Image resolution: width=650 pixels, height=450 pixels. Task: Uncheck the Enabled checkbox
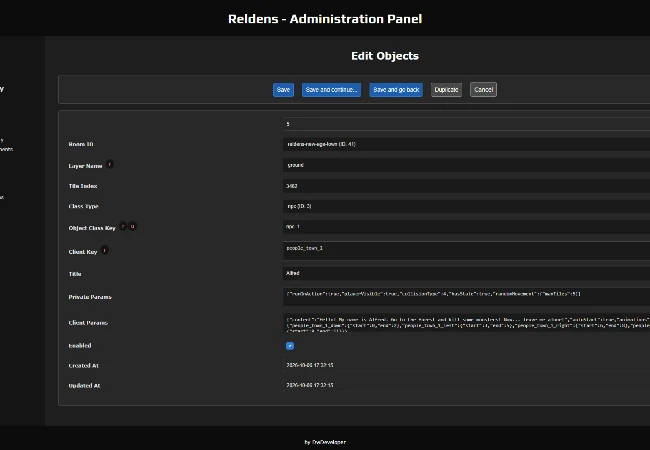[x=290, y=346]
